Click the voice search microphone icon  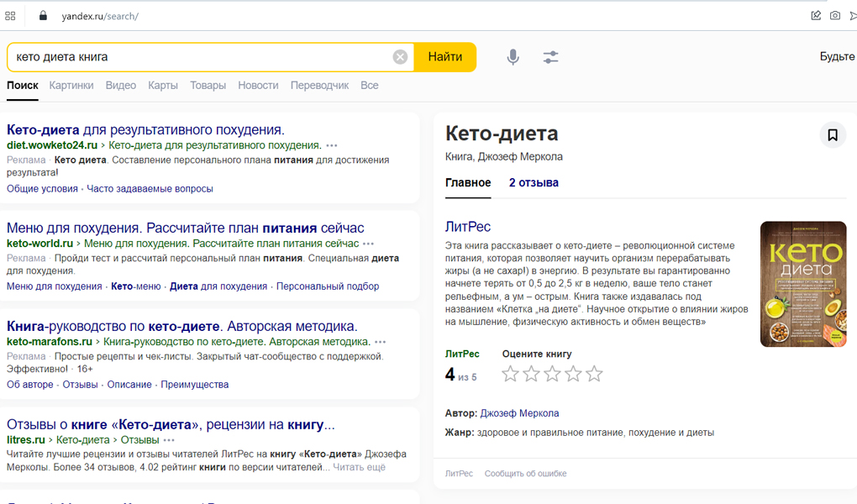tap(513, 57)
